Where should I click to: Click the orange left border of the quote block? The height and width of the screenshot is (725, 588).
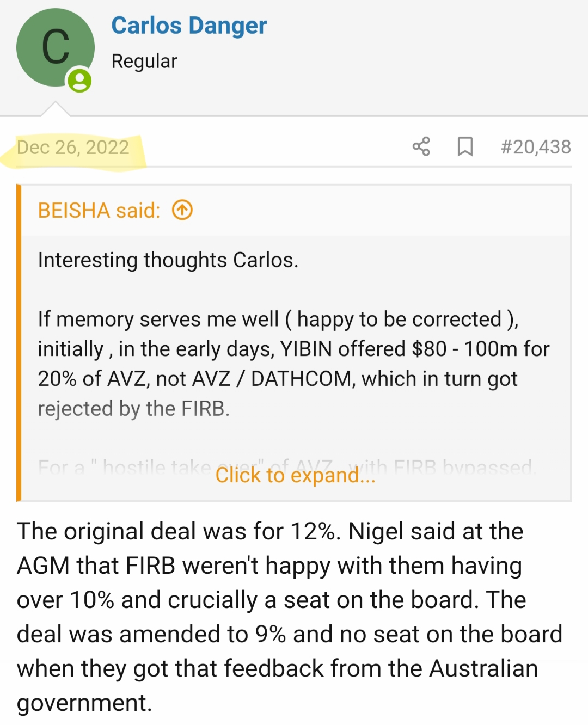19,342
